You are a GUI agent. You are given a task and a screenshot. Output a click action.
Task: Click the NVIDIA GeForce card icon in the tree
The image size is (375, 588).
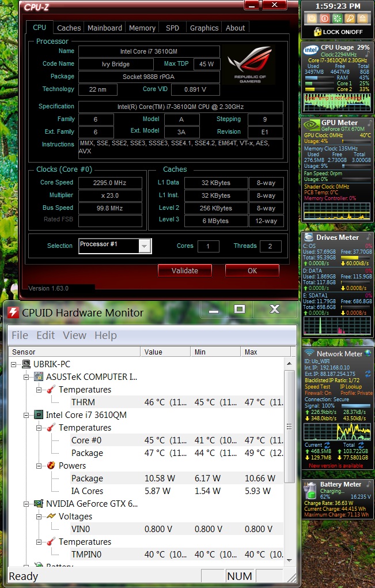(38, 504)
